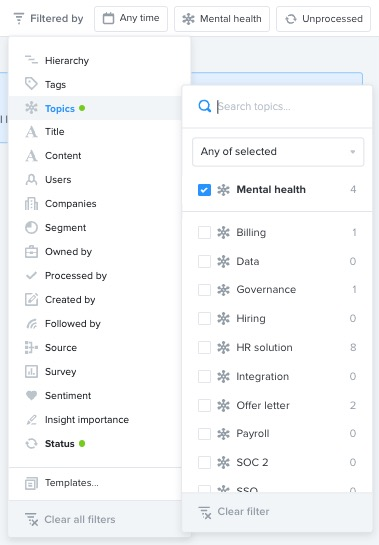Expand the Any of selected dropdown

(278, 152)
